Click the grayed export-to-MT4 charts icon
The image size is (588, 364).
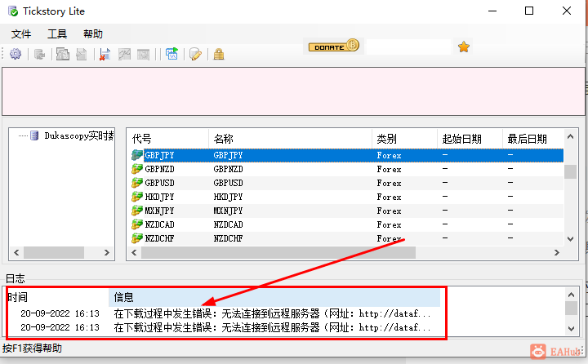(63, 54)
